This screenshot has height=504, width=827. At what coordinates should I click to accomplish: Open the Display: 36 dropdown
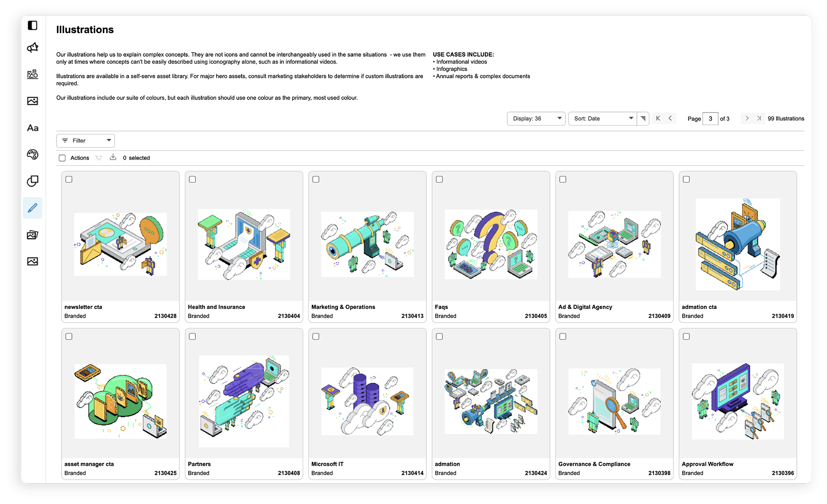pos(536,119)
